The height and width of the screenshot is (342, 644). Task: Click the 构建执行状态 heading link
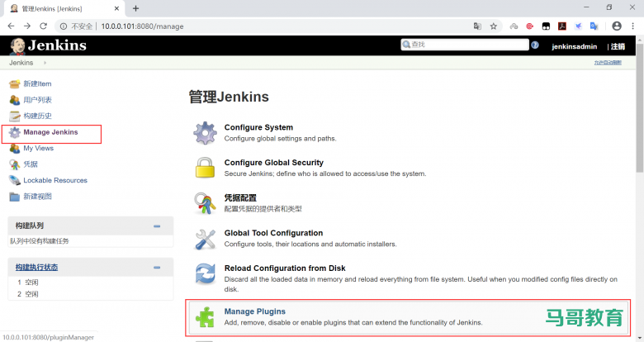36,267
